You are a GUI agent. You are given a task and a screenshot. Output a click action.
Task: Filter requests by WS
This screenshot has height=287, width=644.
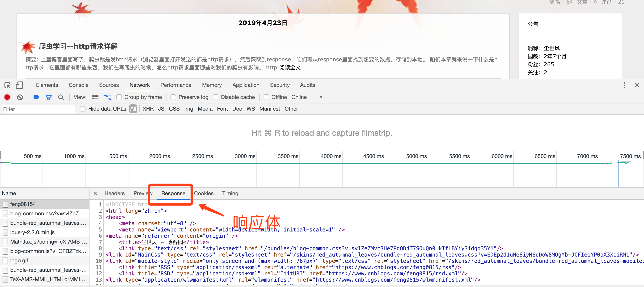point(251,109)
